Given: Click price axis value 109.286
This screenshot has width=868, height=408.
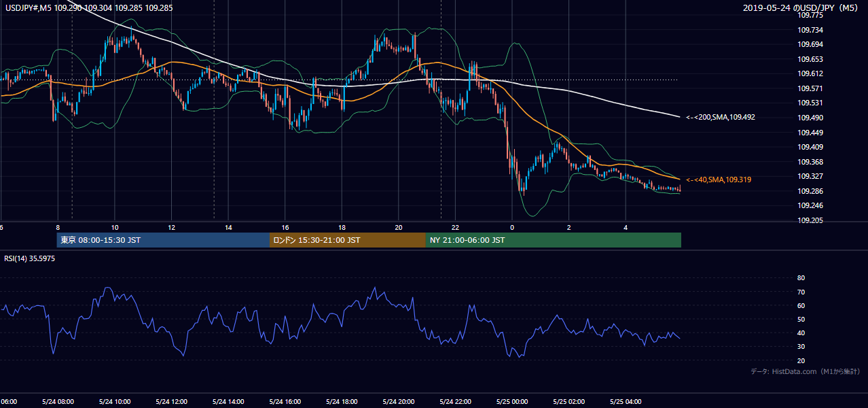Looking at the screenshot, I should point(810,191).
